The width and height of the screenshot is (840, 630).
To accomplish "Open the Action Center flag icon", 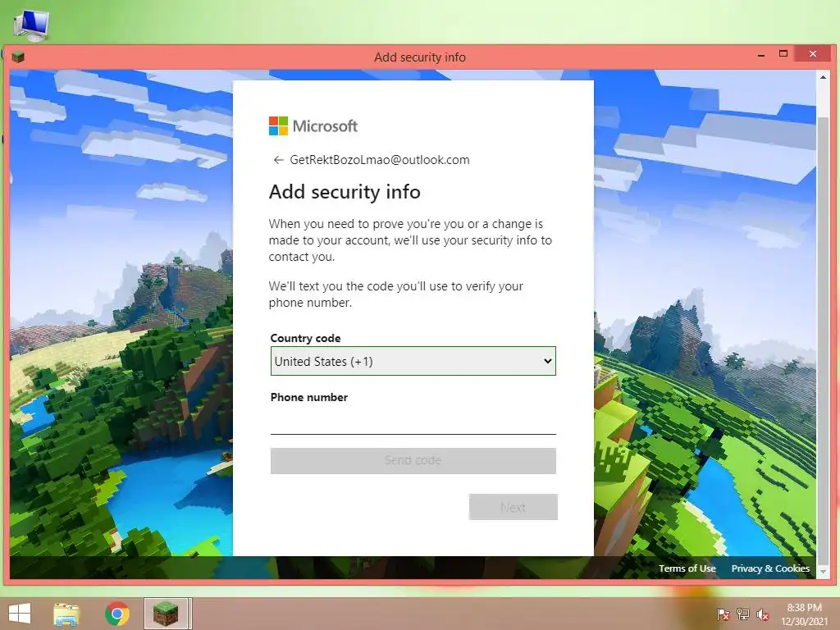I will [x=724, y=614].
